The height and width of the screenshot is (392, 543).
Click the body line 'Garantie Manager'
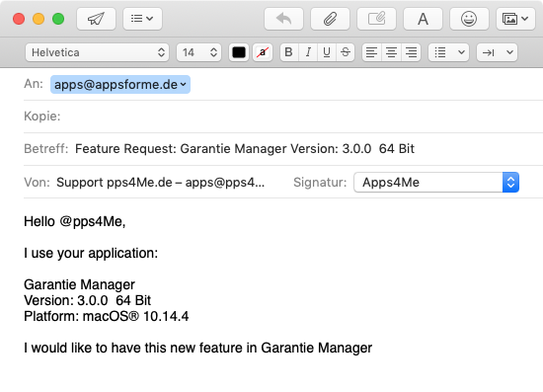click(79, 284)
